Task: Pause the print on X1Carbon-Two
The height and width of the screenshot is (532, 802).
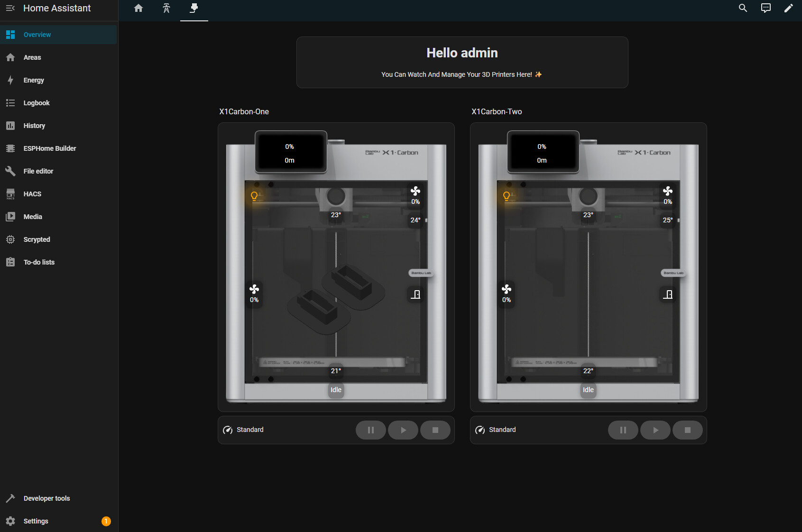Action: (x=623, y=430)
